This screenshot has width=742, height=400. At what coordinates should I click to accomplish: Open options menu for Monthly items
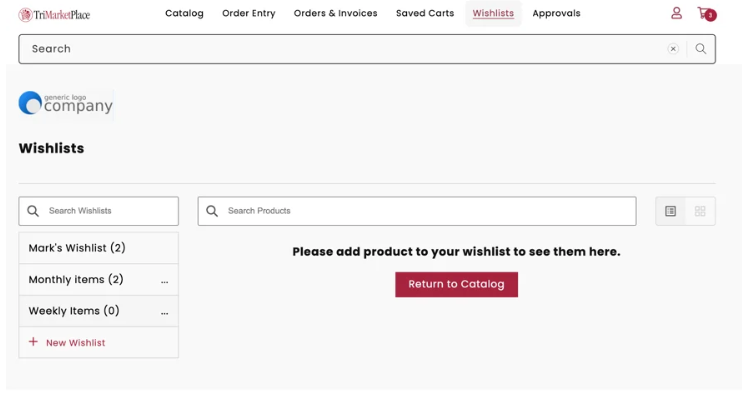pyautogui.click(x=164, y=281)
